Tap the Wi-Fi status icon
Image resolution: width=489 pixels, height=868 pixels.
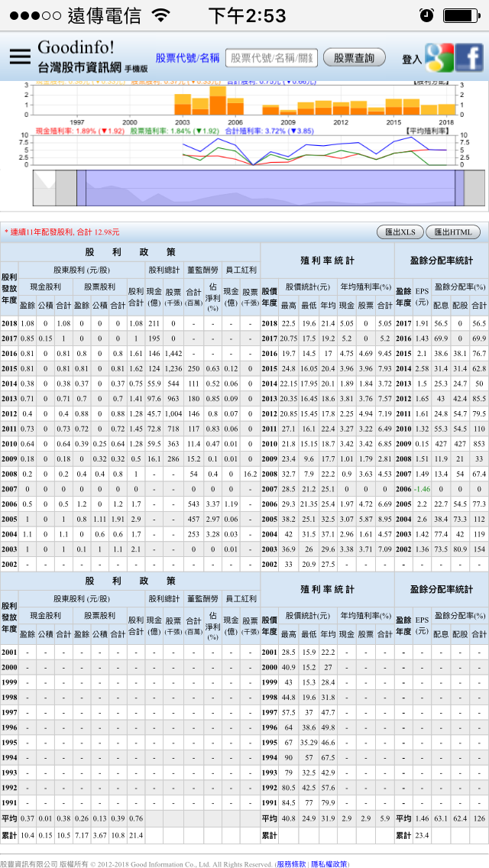coord(160,15)
